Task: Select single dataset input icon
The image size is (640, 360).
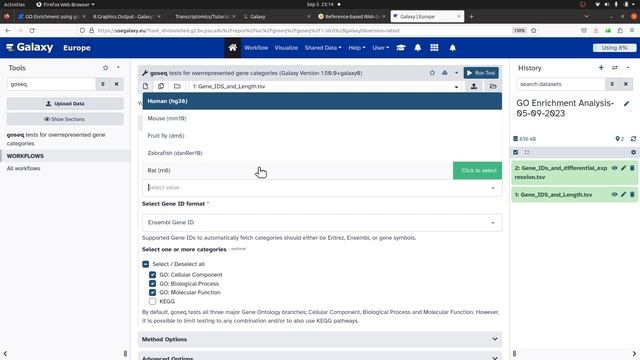Action: 146,86
